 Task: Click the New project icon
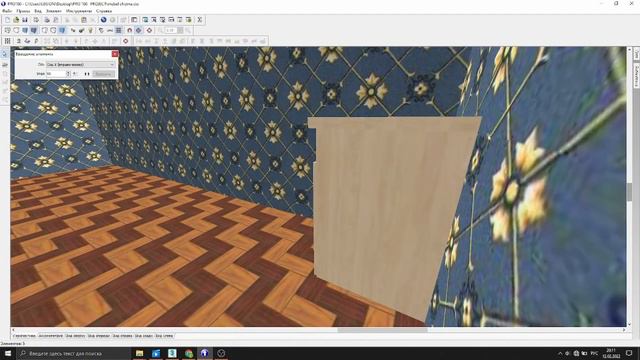tap(7, 20)
